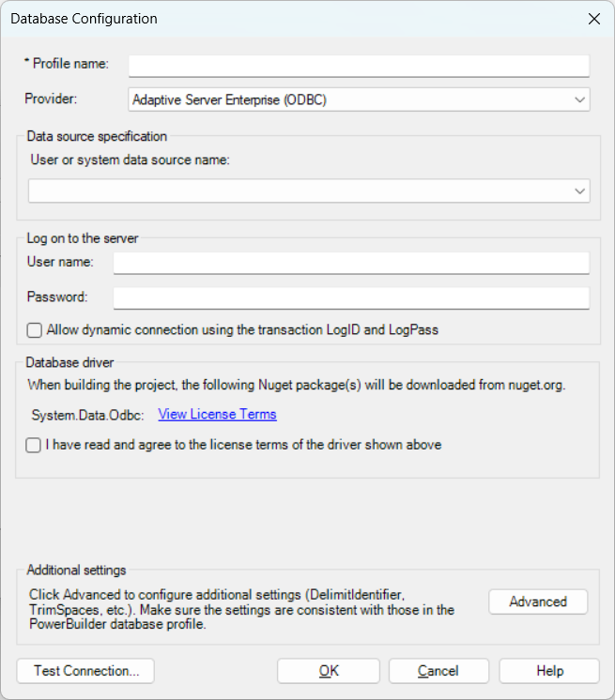Click inside the Password field
615x700 pixels.
point(351,298)
